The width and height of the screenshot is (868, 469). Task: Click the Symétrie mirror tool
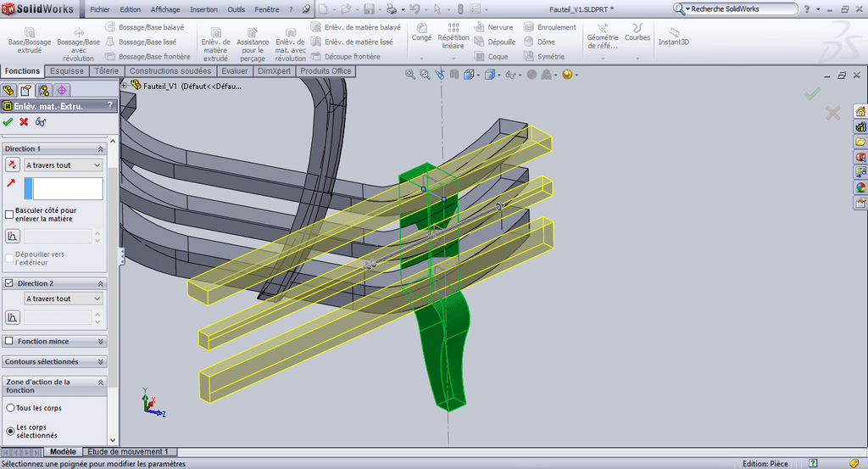pyautogui.click(x=544, y=57)
